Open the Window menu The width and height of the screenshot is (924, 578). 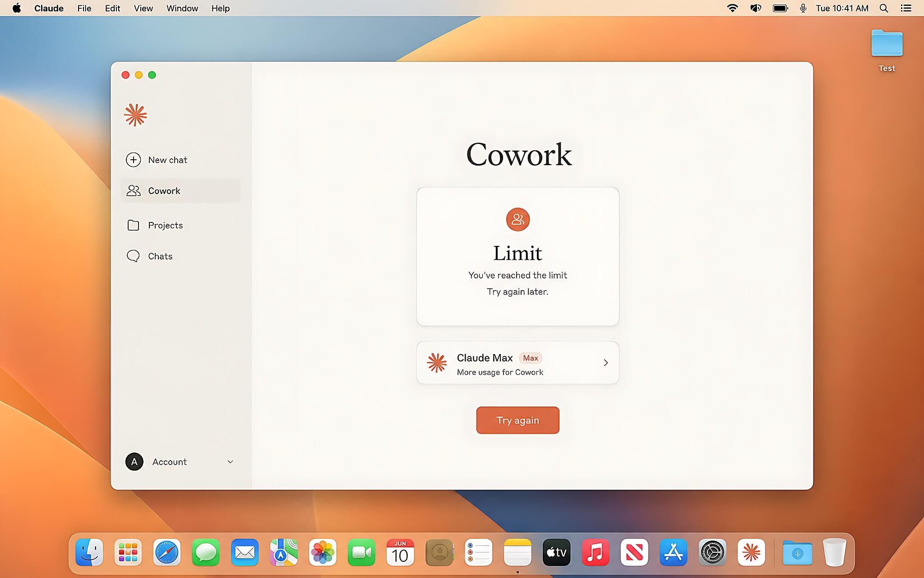[x=182, y=8]
